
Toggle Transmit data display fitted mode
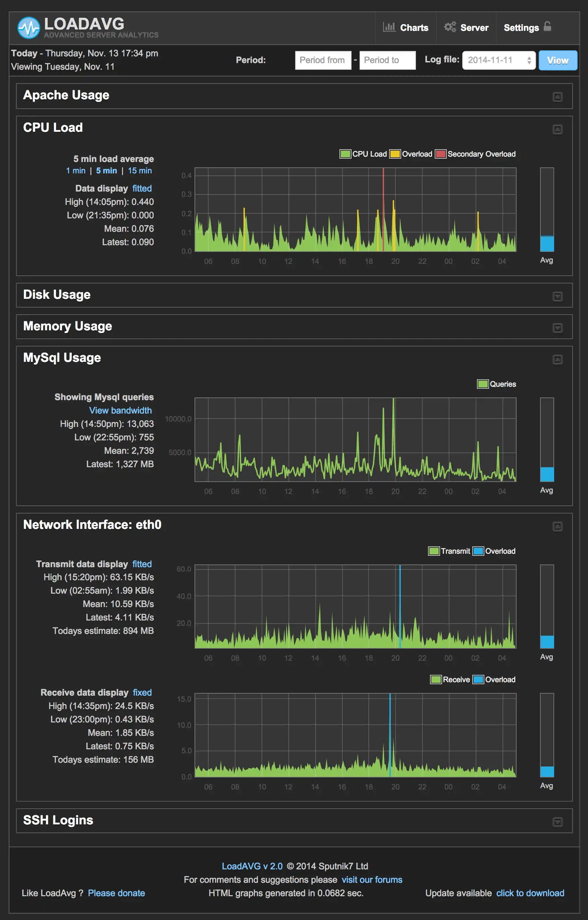142,564
